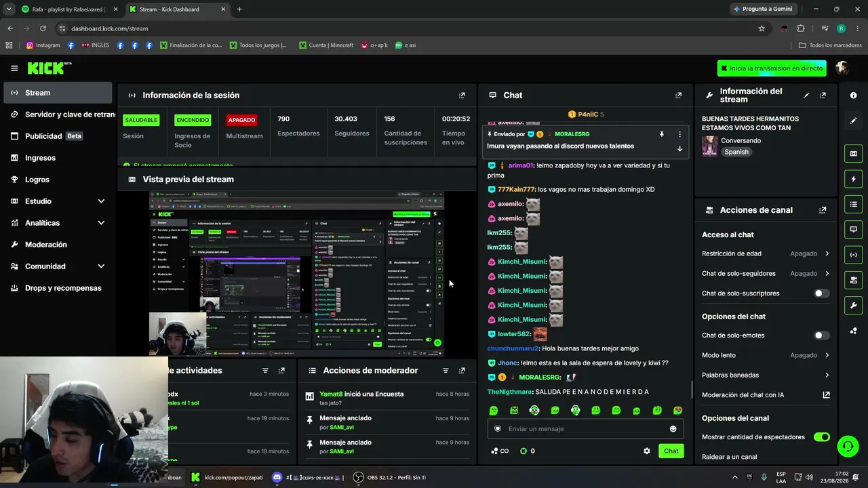Click Inicia la transmisión en directo
This screenshot has width=868, height=488.
pyautogui.click(x=772, y=68)
